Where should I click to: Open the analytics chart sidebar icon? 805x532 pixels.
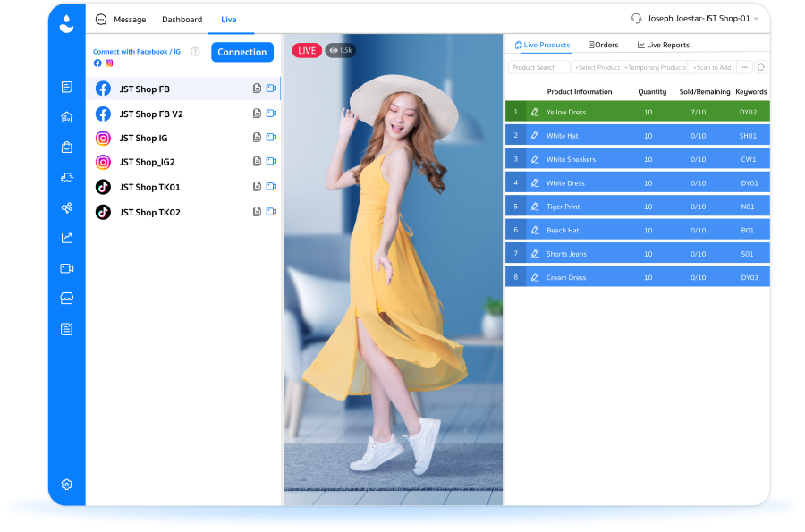(x=67, y=238)
